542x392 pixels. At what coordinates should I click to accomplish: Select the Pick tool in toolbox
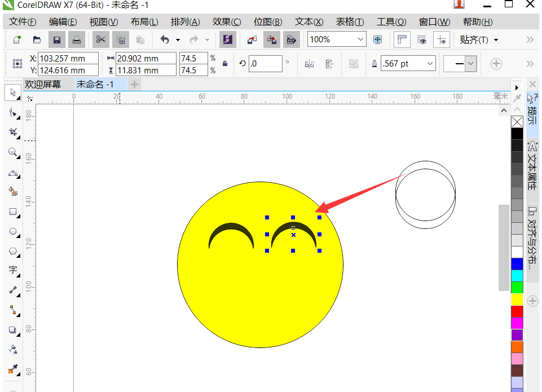13,93
